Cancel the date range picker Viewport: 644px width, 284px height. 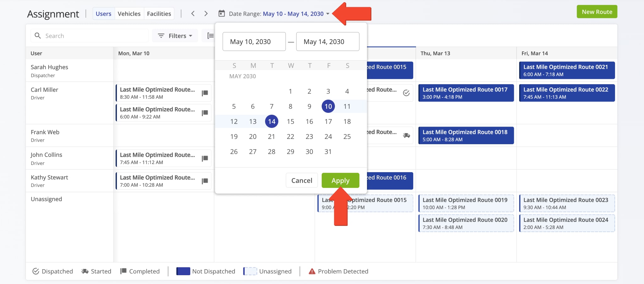[x=302, y=180]
